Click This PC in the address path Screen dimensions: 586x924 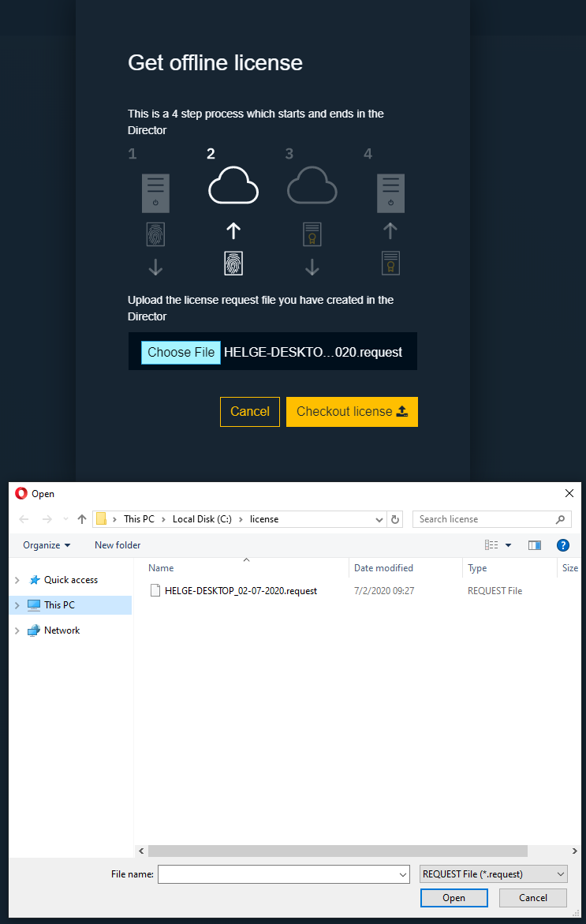pyautogui.click(x=139, y=519)
